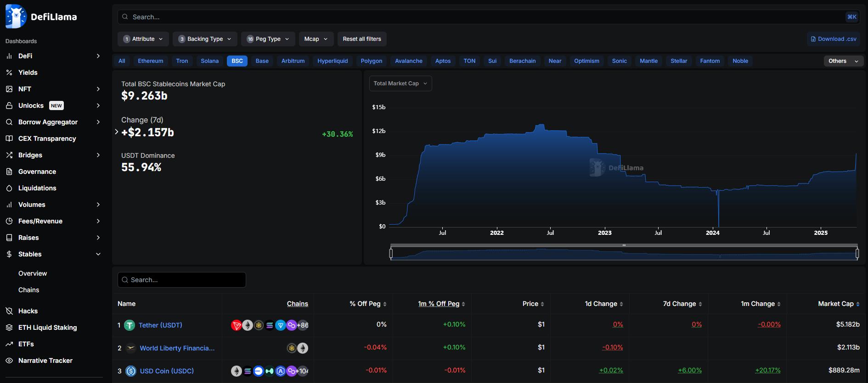Click the Hacks shield-off icon

tap(9, 311)
